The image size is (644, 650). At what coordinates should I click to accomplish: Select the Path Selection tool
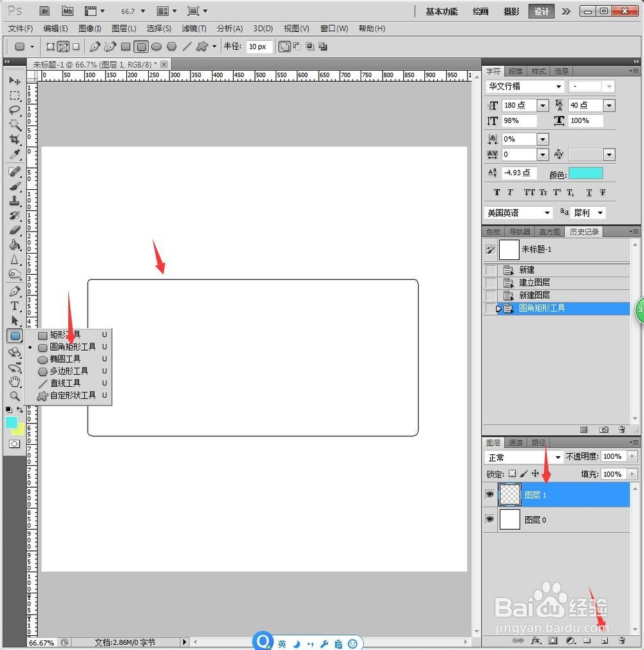click(x=15, y=320)
